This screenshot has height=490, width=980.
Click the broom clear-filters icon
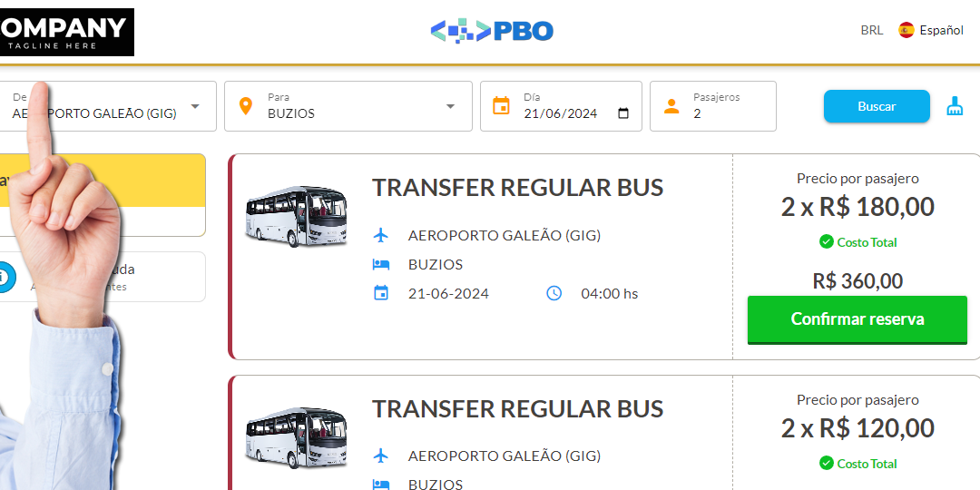point(955,106)
